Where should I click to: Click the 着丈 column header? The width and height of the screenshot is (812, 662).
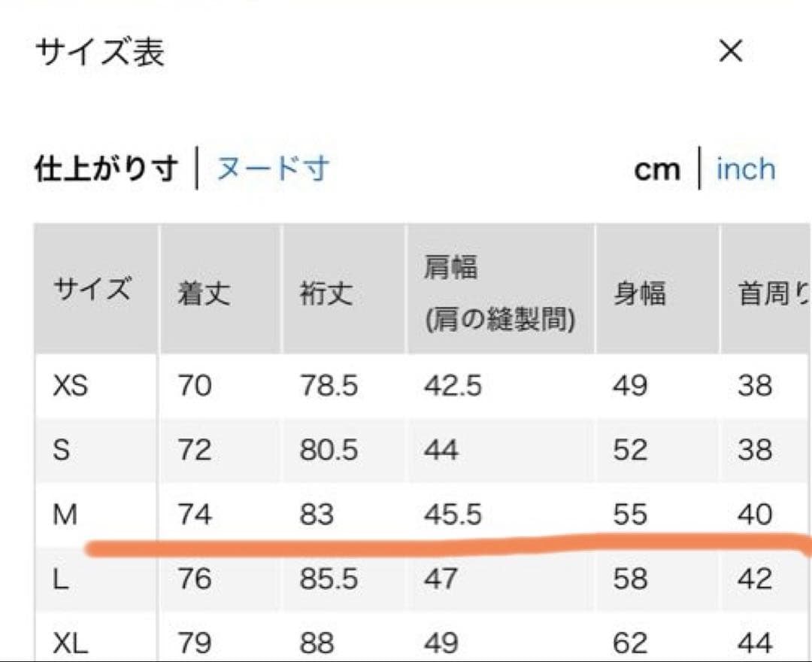tap(203, 292)
